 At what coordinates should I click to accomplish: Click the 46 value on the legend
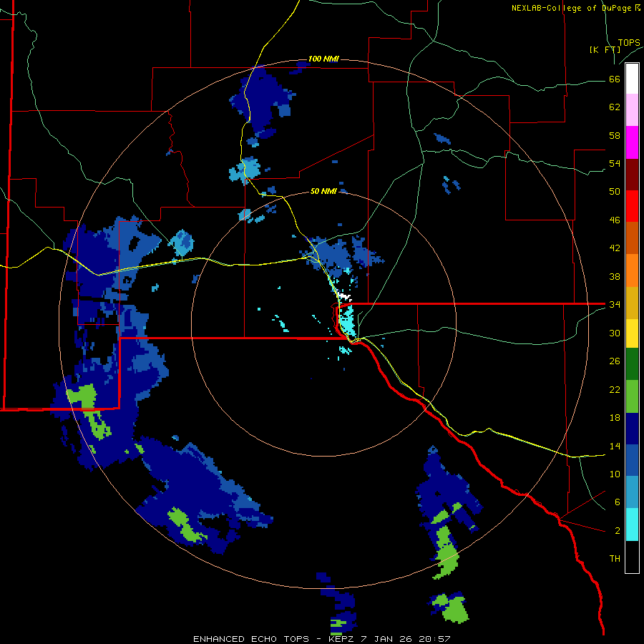pos(615,220)
